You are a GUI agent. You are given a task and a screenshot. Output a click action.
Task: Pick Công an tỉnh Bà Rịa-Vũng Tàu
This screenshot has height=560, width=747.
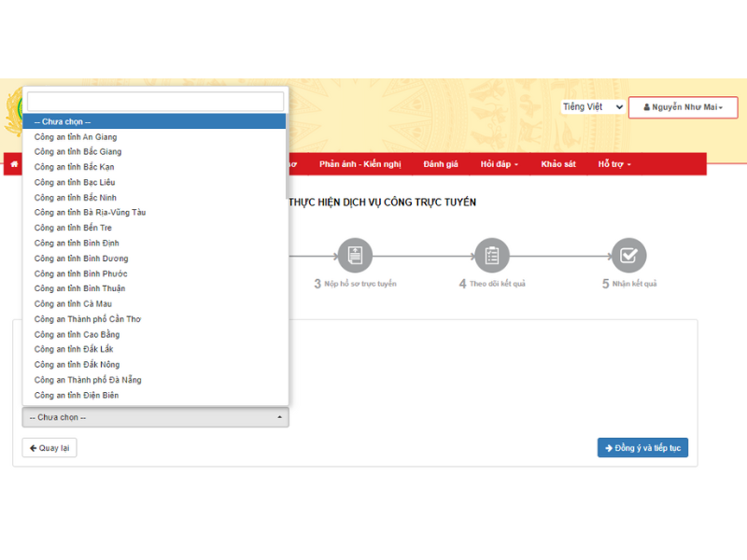click(x=90, y=213)
